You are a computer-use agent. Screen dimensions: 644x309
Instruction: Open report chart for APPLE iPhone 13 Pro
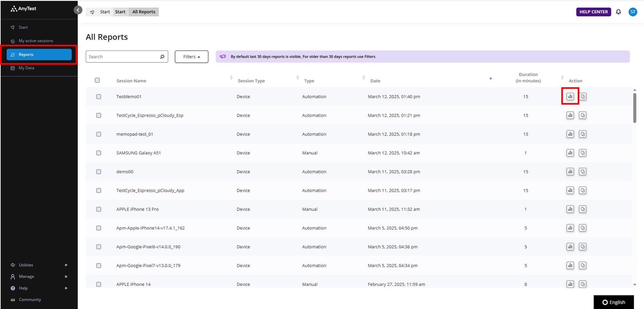[x=570, y=209]
